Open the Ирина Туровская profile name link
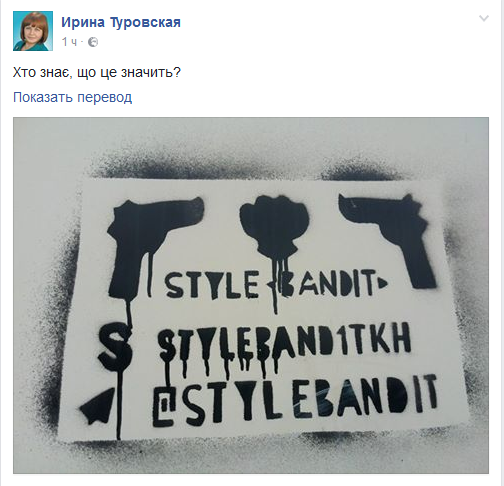The image size is (504, 486). coord(121,22)
